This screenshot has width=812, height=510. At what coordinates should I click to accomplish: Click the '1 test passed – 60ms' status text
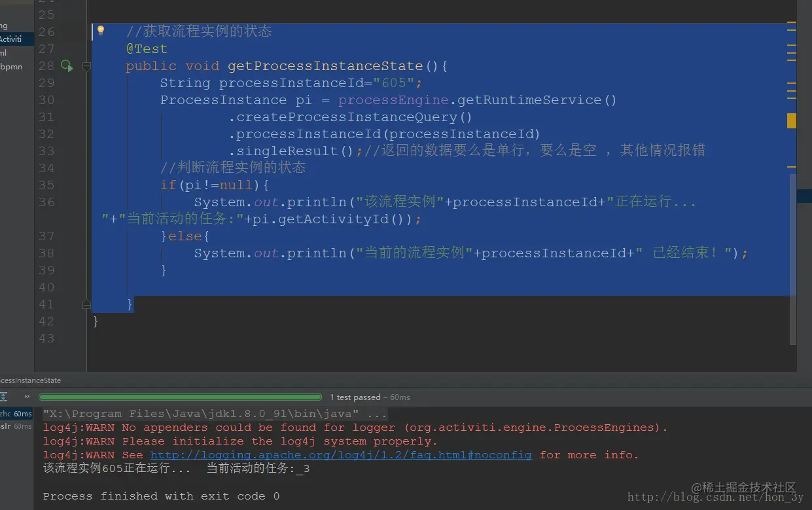[x=370, y=397]
